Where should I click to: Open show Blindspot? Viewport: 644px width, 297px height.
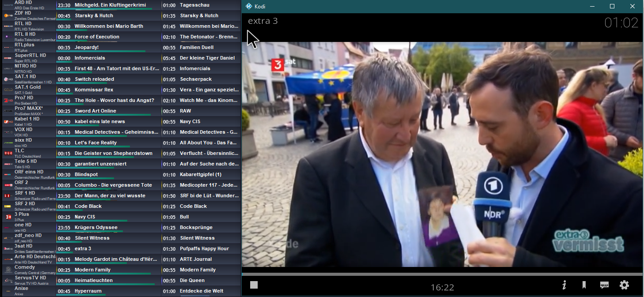point(86,174)
